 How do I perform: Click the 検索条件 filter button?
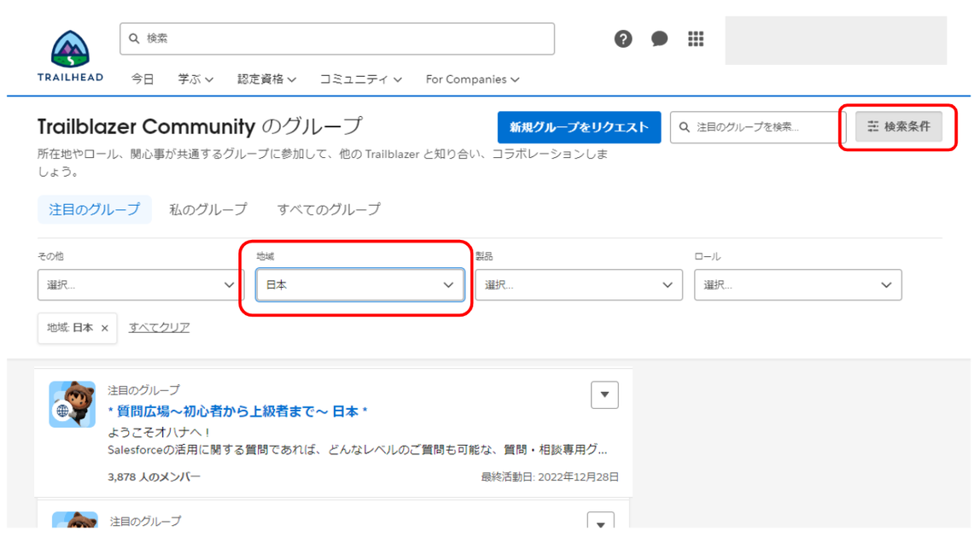point(898,126)
